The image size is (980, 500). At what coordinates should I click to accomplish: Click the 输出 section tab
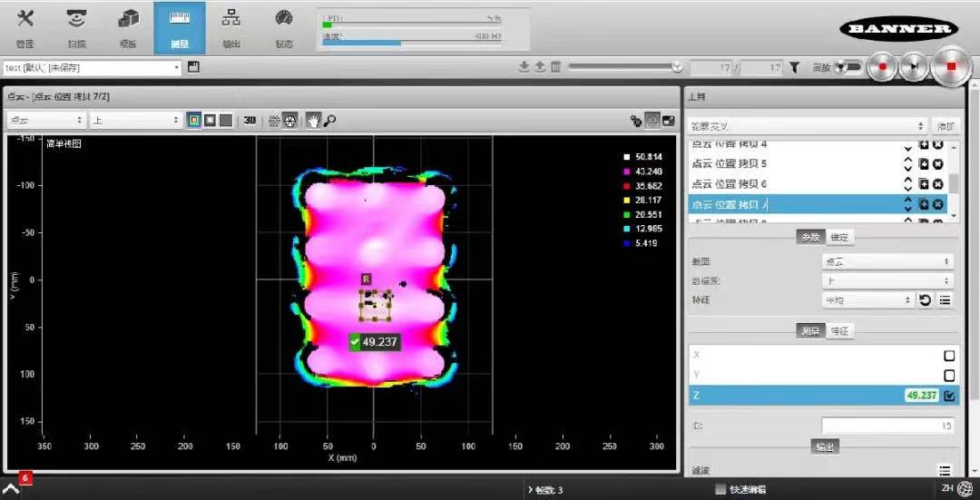[x=825, y=446]
